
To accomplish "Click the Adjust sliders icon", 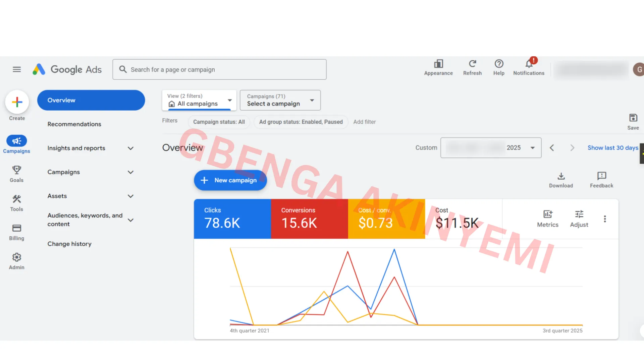I will [x=579, y=214].
